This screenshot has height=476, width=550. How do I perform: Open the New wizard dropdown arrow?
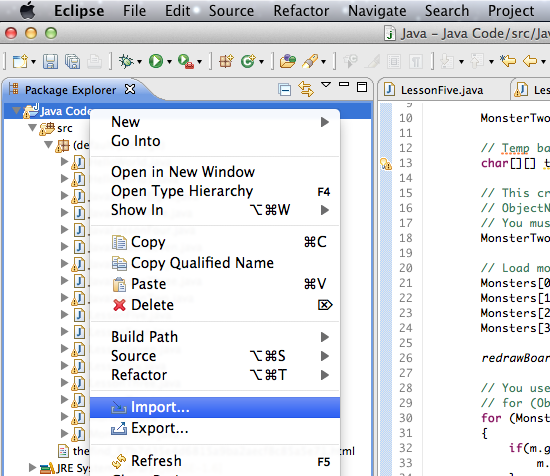click(34, 62)
